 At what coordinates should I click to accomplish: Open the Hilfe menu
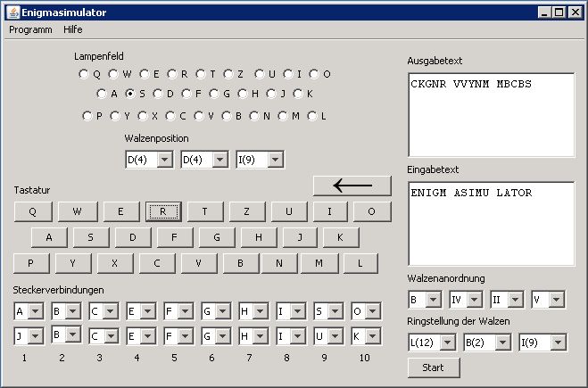click(73, 29)
